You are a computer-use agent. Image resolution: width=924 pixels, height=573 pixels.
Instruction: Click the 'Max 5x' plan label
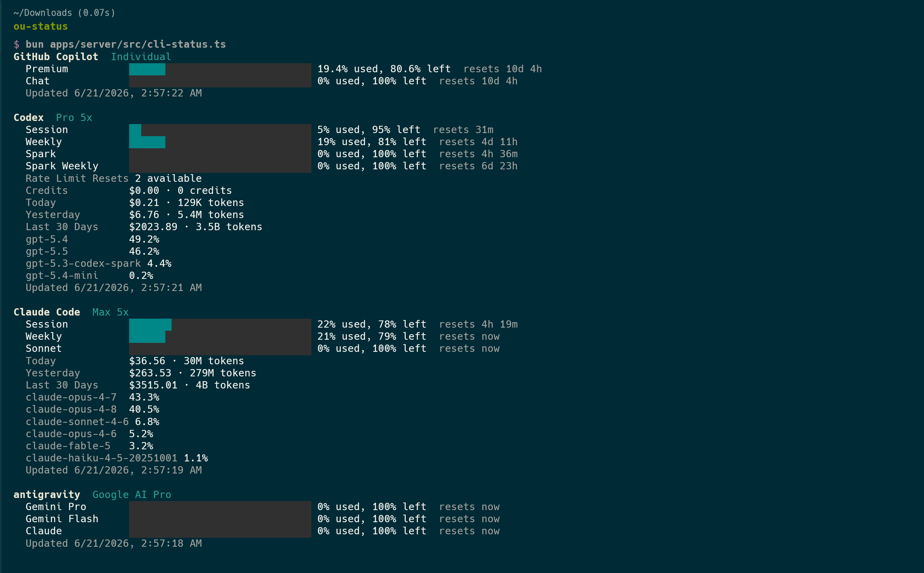point(110,312)
